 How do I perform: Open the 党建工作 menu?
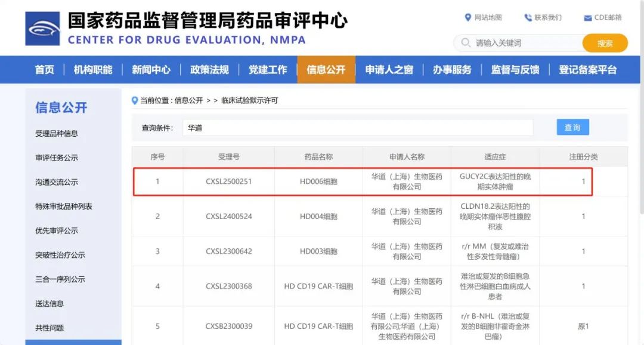click(x=268, y=69)
